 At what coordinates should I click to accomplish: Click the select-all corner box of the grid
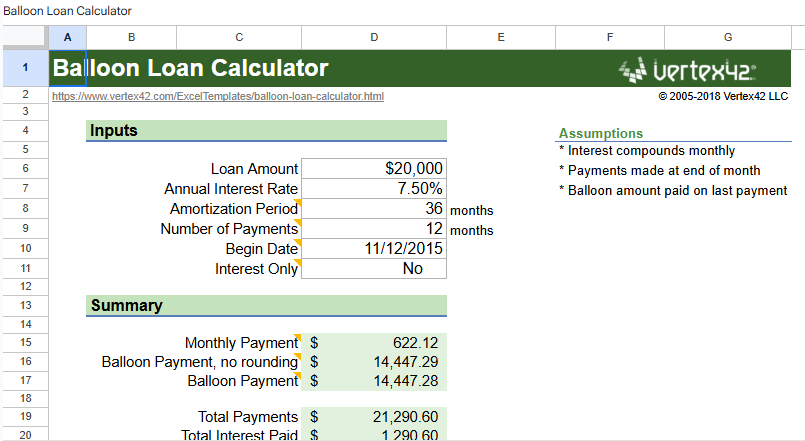[x=24, y=37]
